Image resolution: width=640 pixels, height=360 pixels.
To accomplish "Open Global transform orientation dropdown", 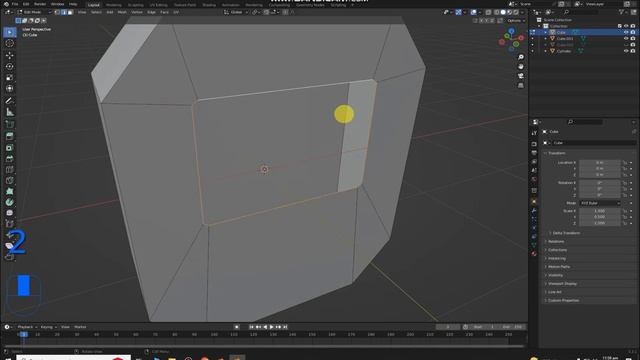I will pos(237,12).
